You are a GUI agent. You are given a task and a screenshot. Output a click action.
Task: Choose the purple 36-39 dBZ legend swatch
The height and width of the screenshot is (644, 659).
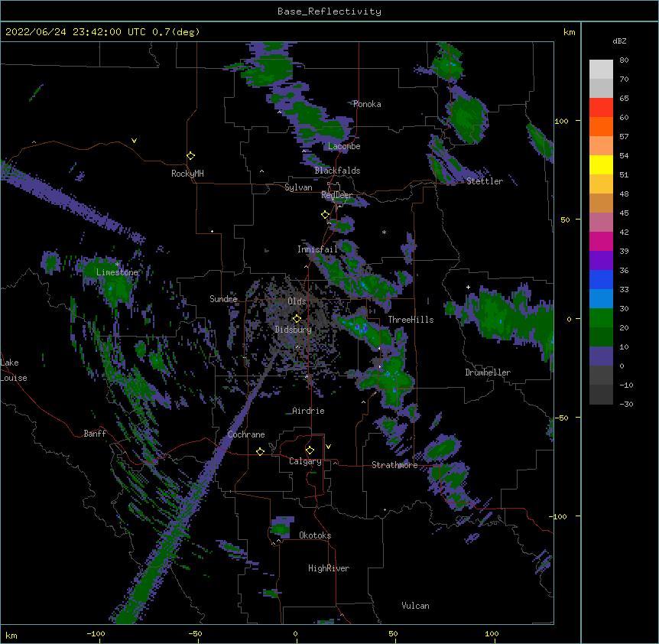(601, 260)
